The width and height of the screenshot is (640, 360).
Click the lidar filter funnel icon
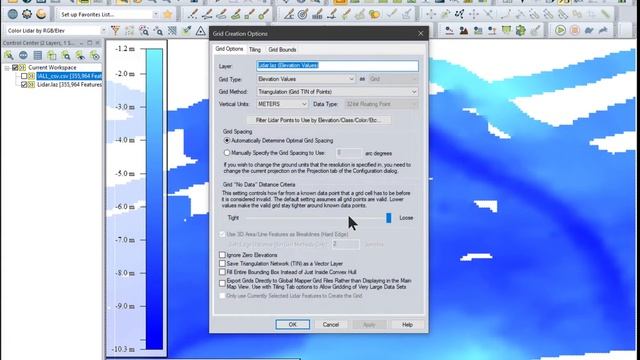[116, 31]
